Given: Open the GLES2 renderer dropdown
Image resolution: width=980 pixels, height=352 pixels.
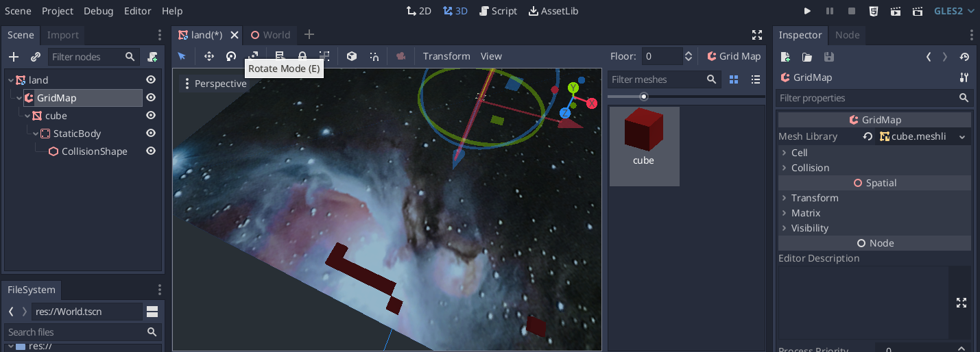Looking at the screenshot, I should [953, 11].
